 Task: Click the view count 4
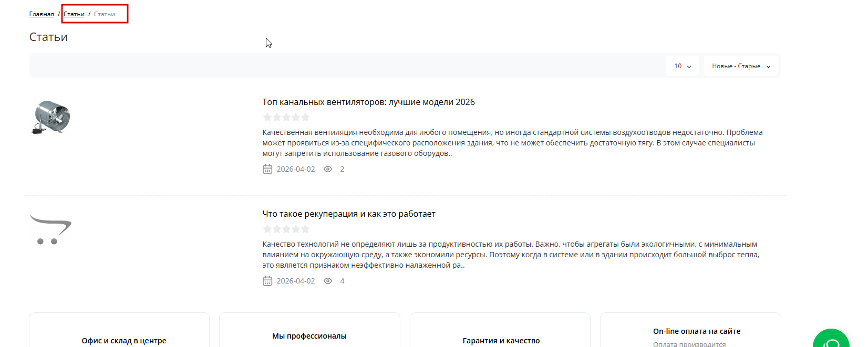(342, 281)
